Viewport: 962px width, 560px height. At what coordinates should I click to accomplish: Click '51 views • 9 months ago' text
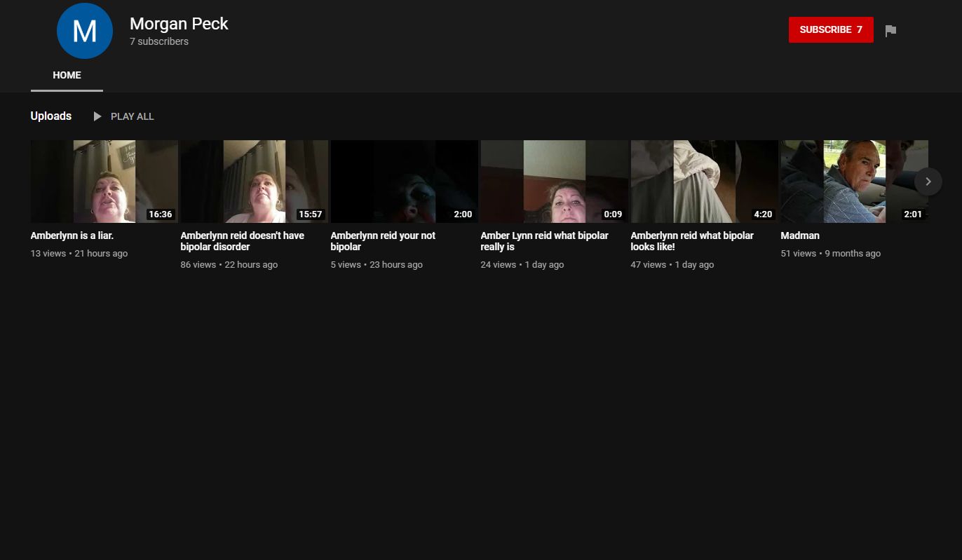[831, 254]
